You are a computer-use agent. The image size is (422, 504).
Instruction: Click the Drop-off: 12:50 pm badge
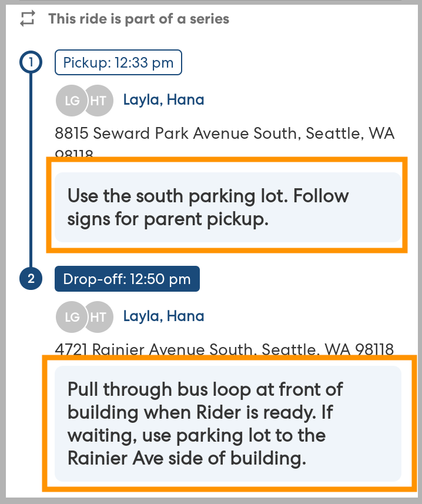pyautogui.click(x=127, y=279)
